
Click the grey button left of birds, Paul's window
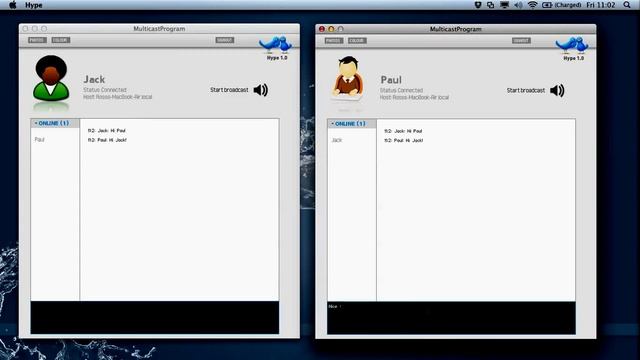pos(521,40)
